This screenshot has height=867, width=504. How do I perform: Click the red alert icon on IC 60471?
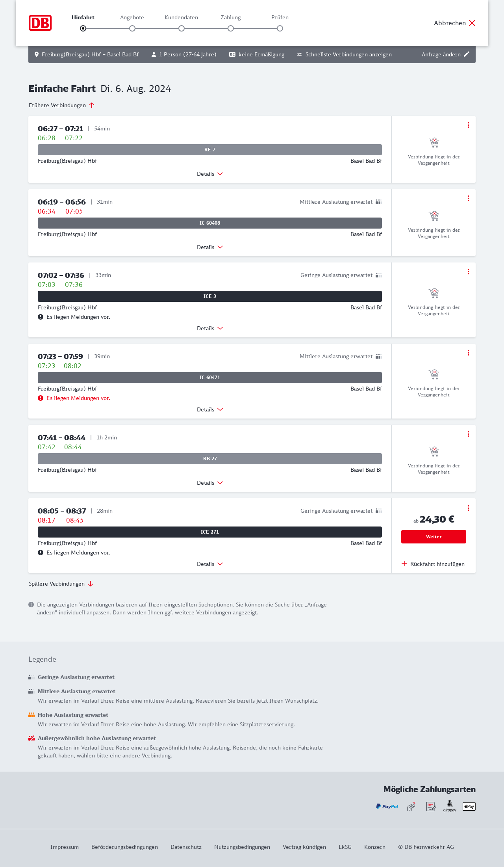[x=41, y=398]
